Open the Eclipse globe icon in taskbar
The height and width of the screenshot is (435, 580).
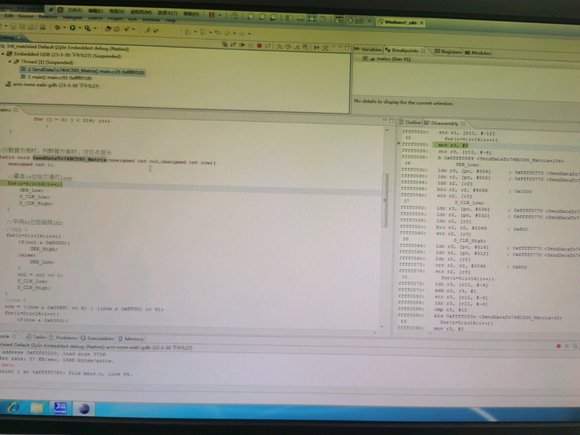click(84, 409)
